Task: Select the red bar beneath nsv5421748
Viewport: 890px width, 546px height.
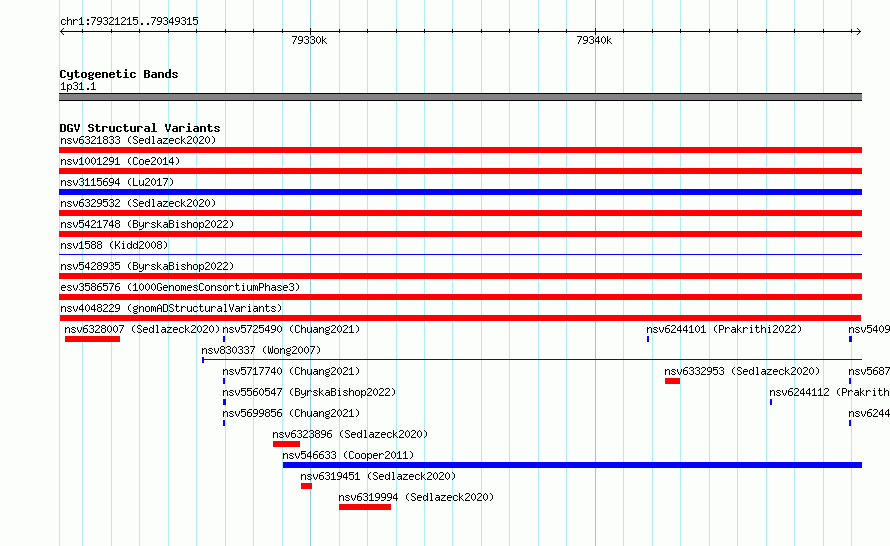Action: point(460,234)
